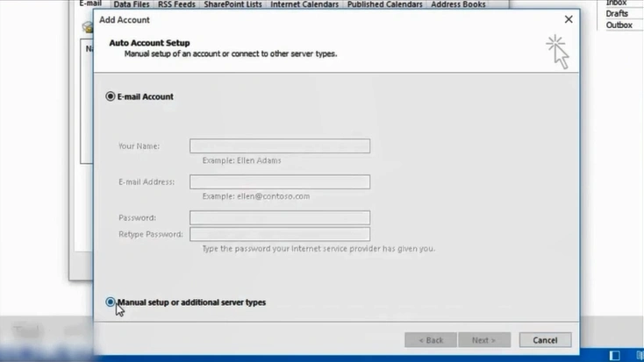This screenshot has width=644, height=362.
Task: Click the Retype Password input field
Action: (x=280, y=234)
